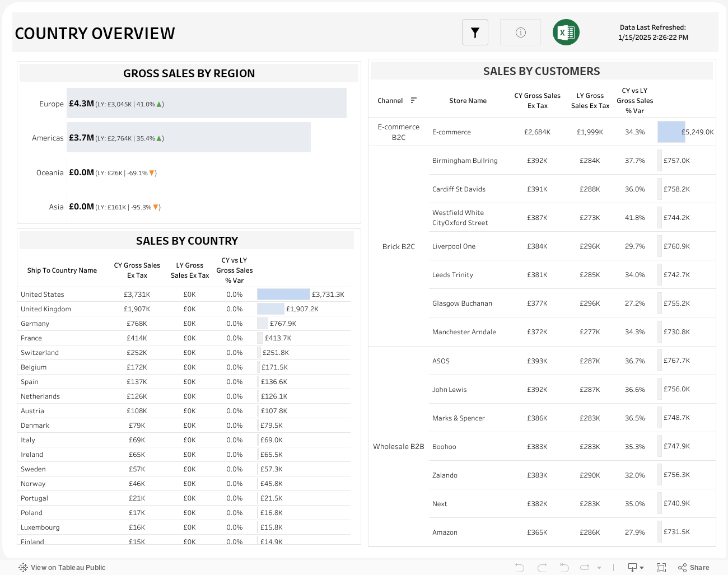Select the Oceania region label
Screen dimensions: 728x575
pos(50,173)
